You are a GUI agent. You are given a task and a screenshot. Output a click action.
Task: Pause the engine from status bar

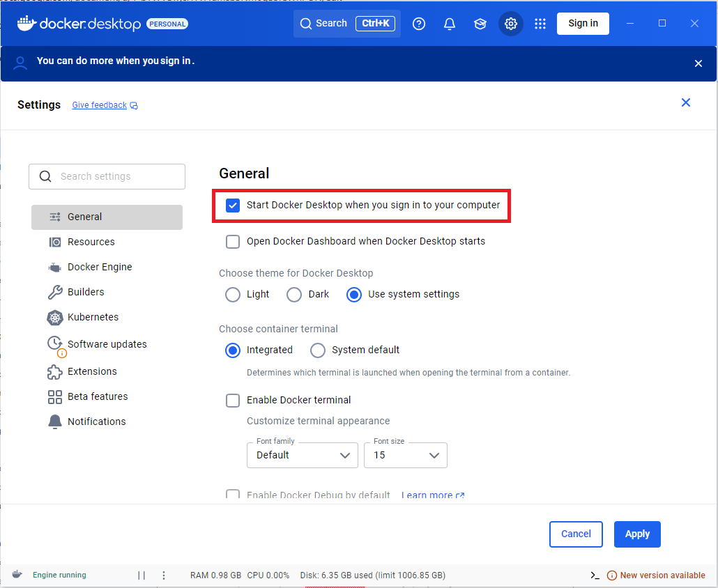point(142,575)
